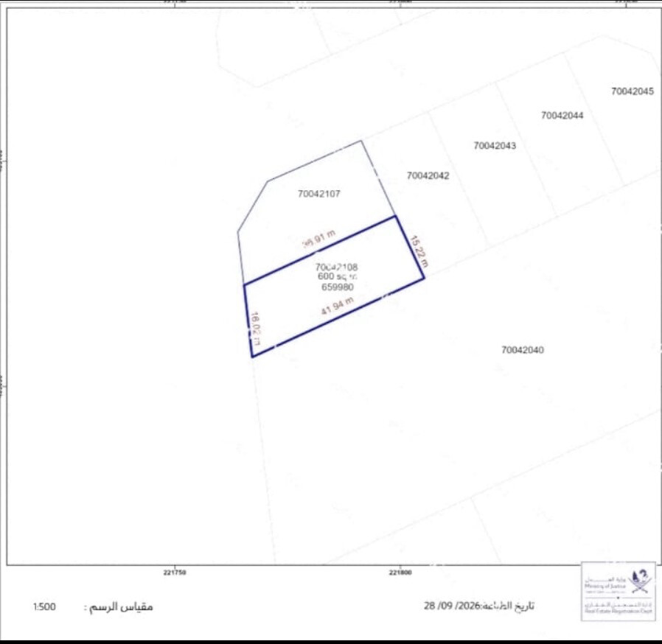The image size is (662, 644).
Task: Click the 221750 coordinate label
Action: pos(175,573)
